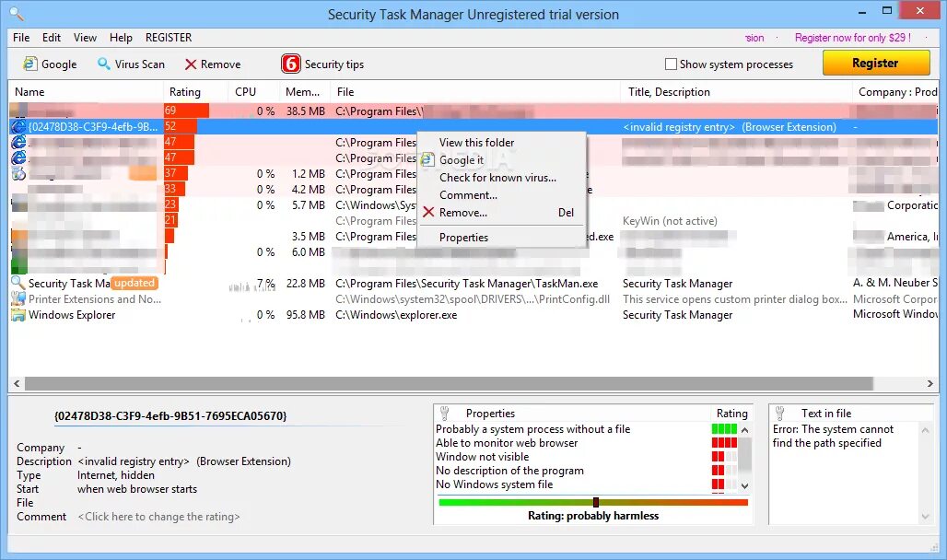
Task: Click the Google it icon in context menu
Action: click(427, 159)
